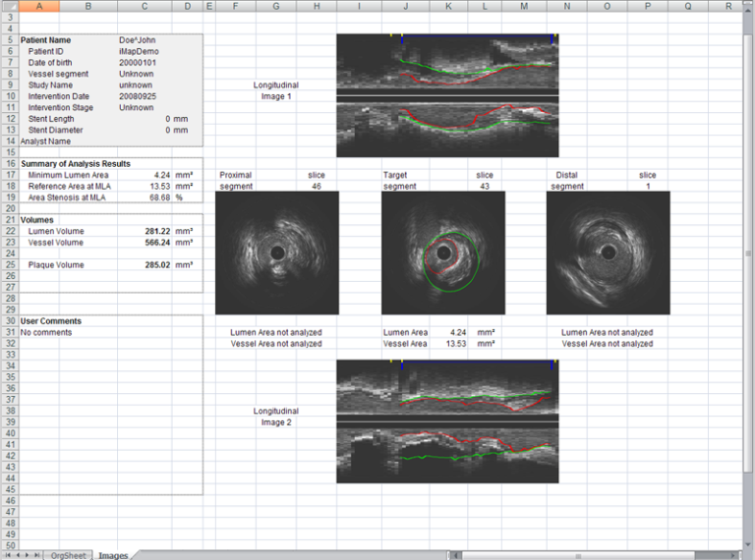Click the Longitudinal Image 1 picture
Image resolution: width=755 pixels, height=560 pixels.
pos(447,95)
